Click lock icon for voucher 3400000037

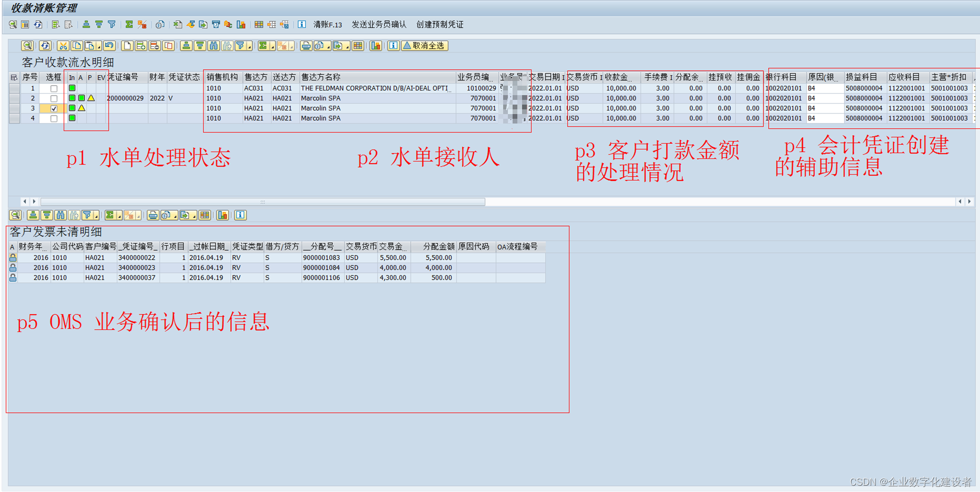(13, 278)
